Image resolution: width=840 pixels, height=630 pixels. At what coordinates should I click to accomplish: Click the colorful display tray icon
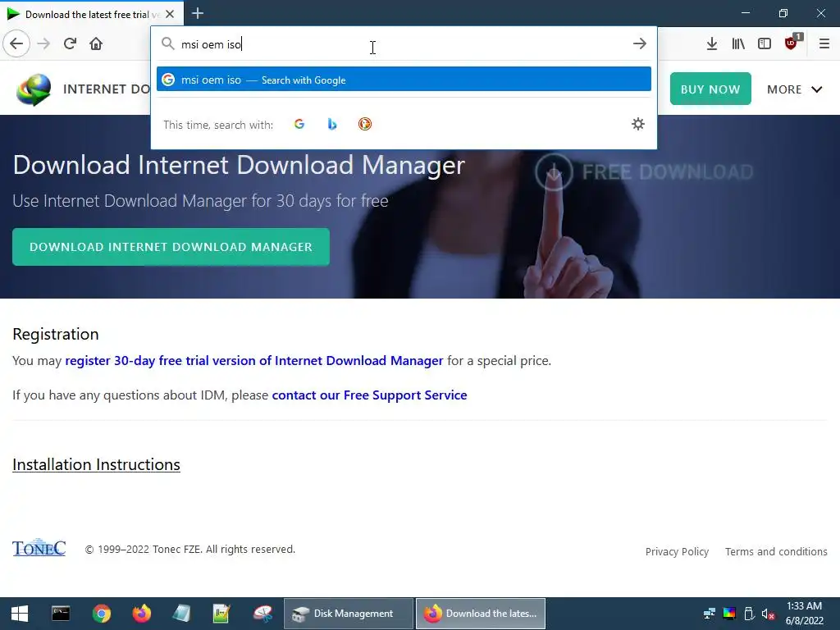729,614
